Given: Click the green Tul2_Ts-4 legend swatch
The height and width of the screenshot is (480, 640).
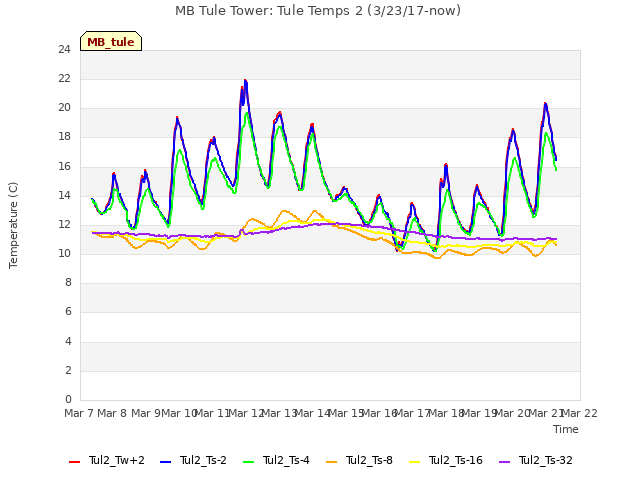Looking at the screenshot, I should click(x=248, y=462).
